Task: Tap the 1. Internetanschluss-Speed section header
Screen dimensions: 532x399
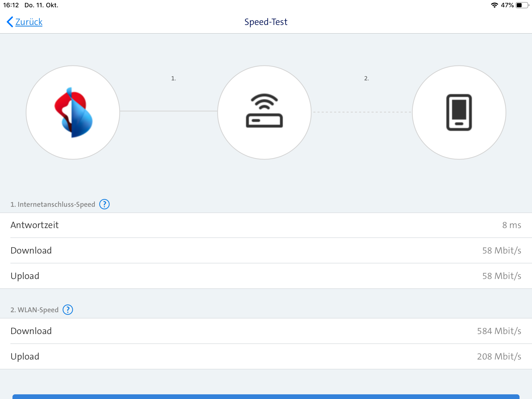Action: coord(53,204)
